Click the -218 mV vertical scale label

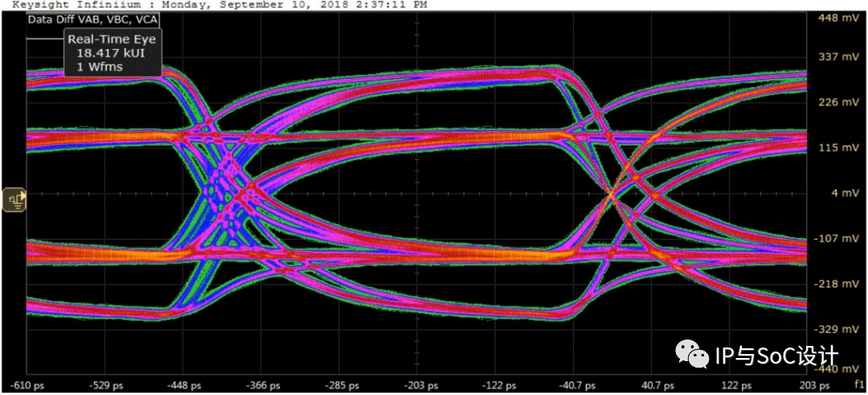pyautogui.click(x=835, y=284)
